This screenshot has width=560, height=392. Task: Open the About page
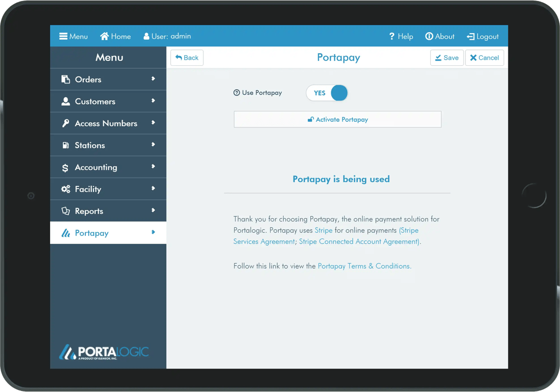click(x=440, y=36)
